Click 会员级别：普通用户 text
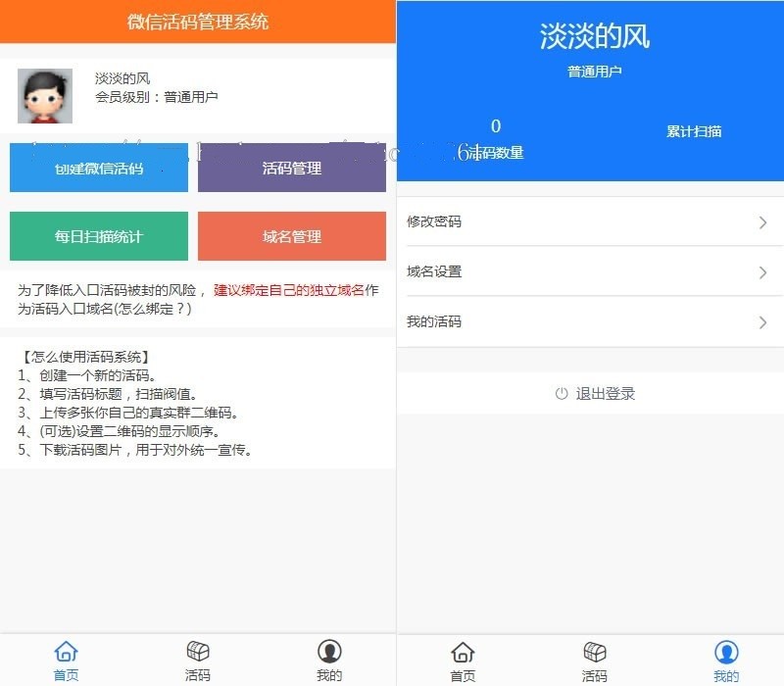The height and width of the screenshot is (686, 784). tap(157, 96)
